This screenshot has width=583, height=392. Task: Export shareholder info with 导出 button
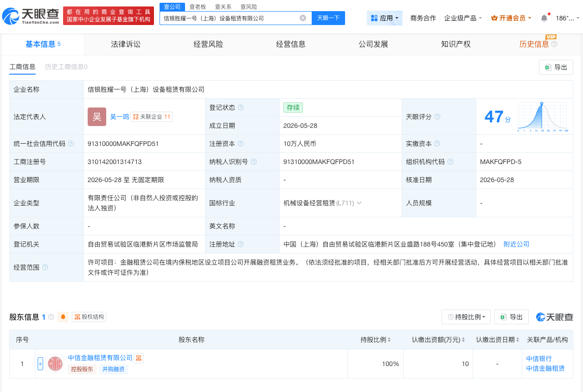512,317
